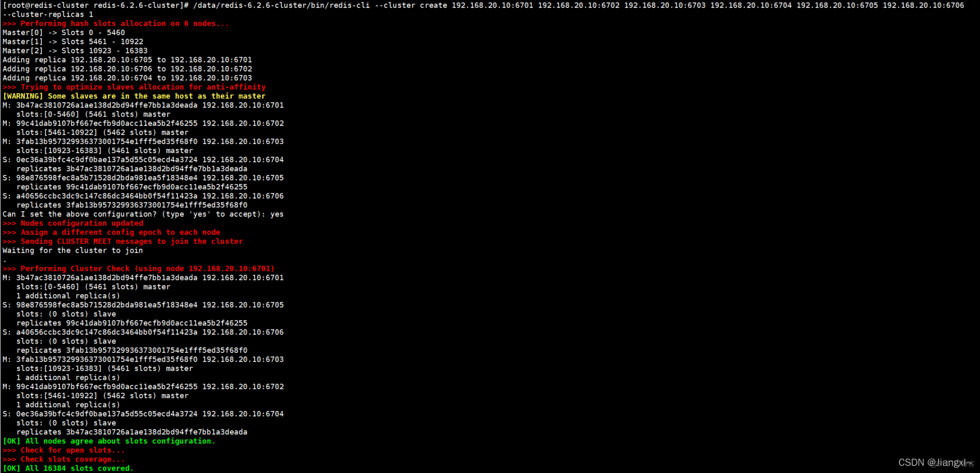Screen dimensions: 980x473
Task: Click 'Master[2] -> Slots 10923 - 16383'
Action: click(75, 51)
